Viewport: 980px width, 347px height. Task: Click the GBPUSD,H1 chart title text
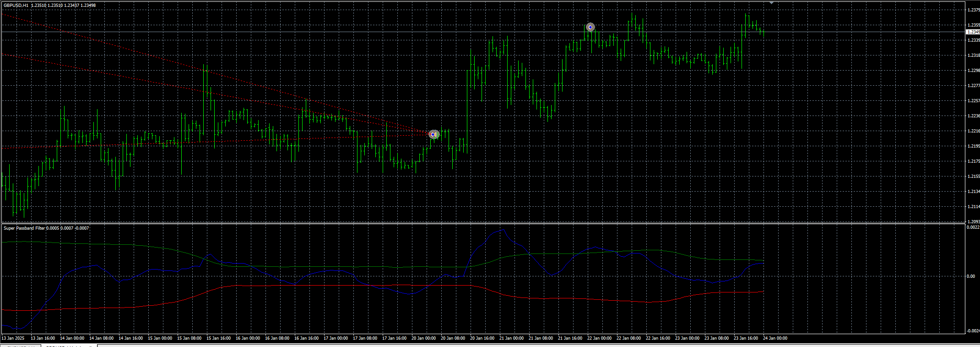[16, 5]
